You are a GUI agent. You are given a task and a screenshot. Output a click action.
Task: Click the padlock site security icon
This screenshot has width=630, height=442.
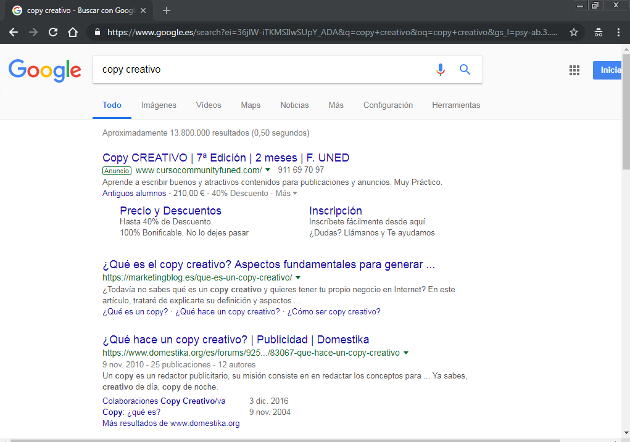(97, 32)
